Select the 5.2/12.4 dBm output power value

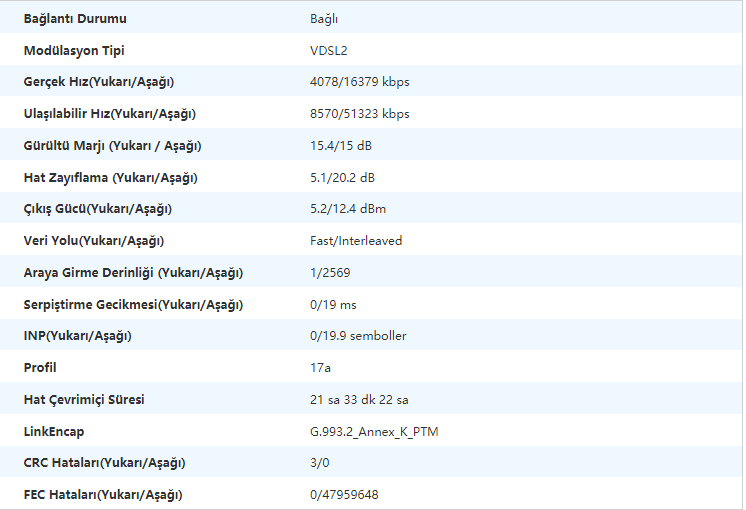coord(348,209)
